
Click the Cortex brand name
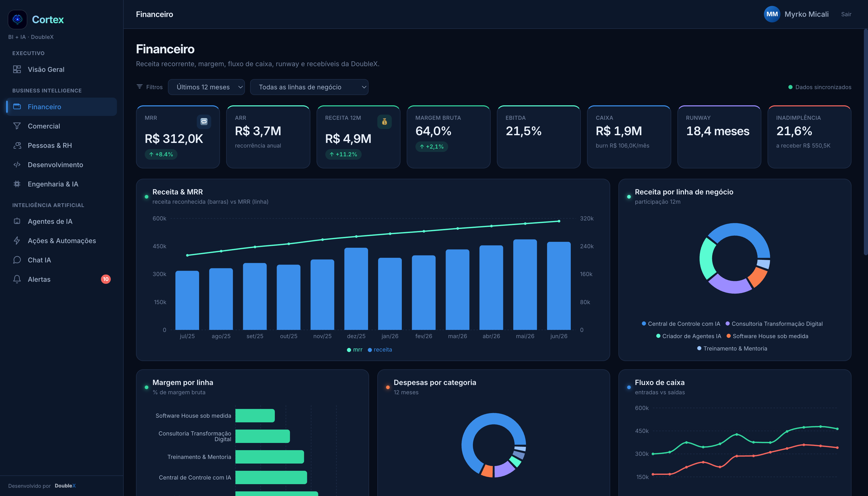pyautogui.click(x=48, y=19)
